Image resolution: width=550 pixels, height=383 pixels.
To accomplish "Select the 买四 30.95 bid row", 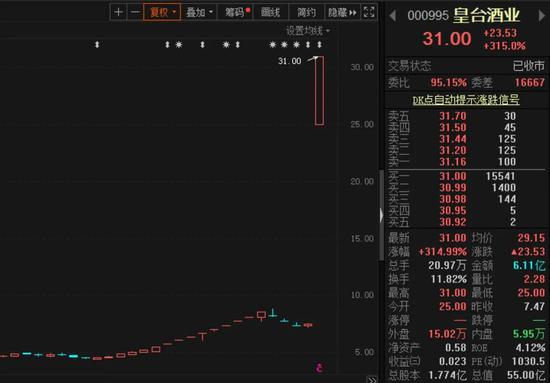I will (465, 210).
